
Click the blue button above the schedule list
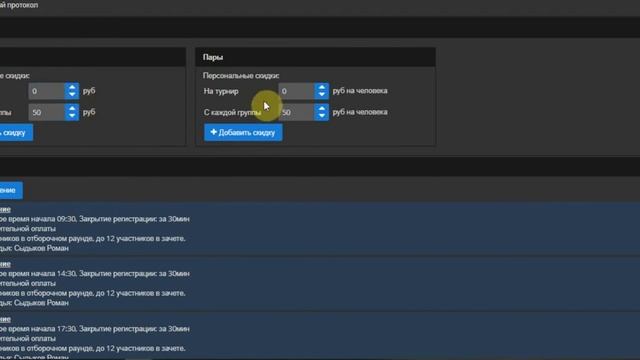11,190
